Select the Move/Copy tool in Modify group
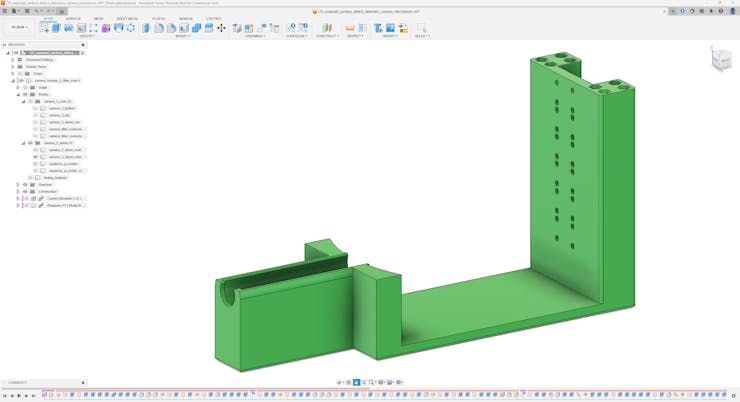This screenshot has width=740, height=402. click(x=221, y=28)
